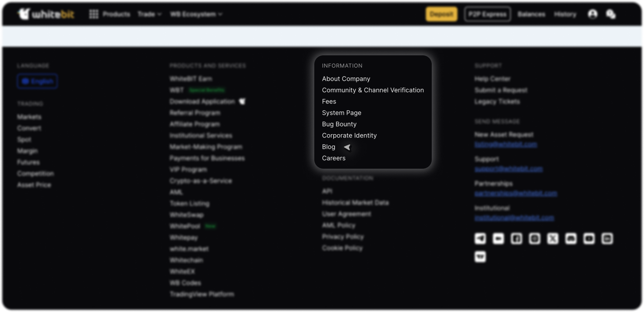Open the chat bubbles icon in header

coord(611,14)
